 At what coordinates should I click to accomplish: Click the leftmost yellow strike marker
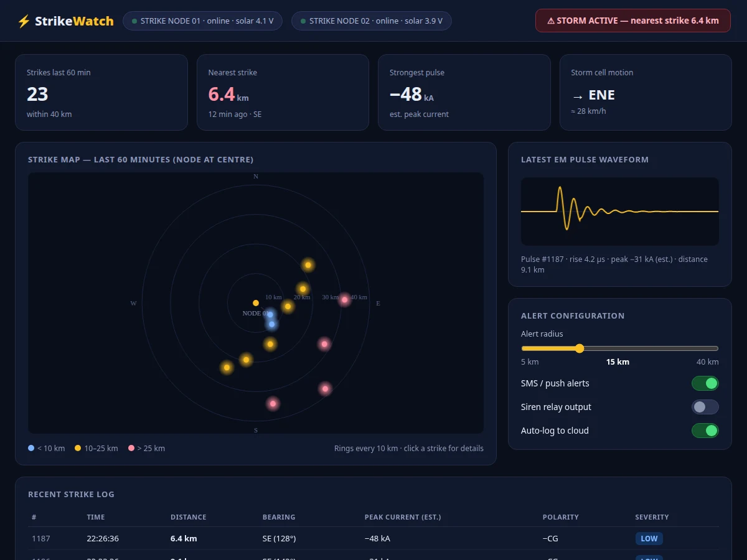pyautogui.click(x=227, y=368)
